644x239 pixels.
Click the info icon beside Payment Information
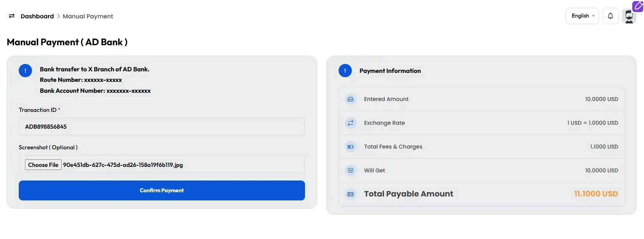(x=345, y=71)
